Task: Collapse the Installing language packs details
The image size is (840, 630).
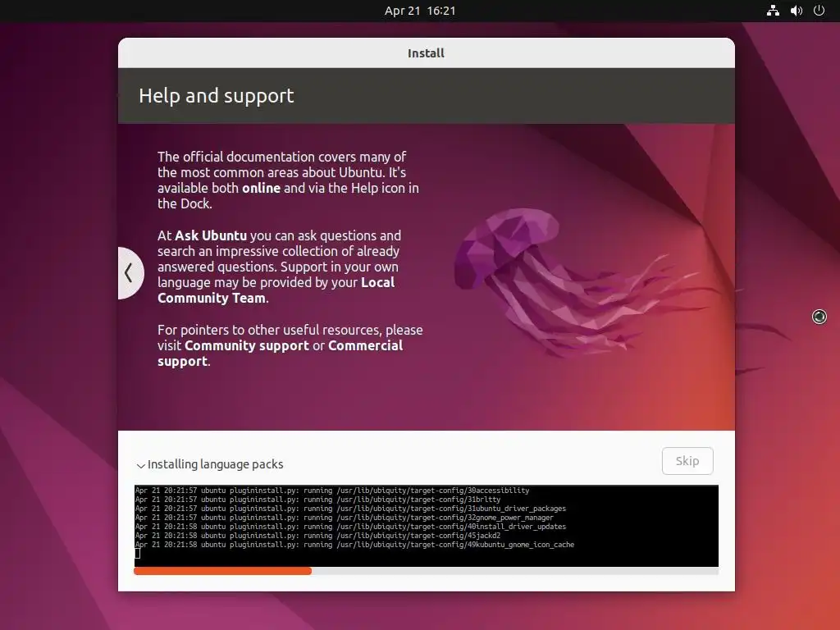Action: coord(141,465)
